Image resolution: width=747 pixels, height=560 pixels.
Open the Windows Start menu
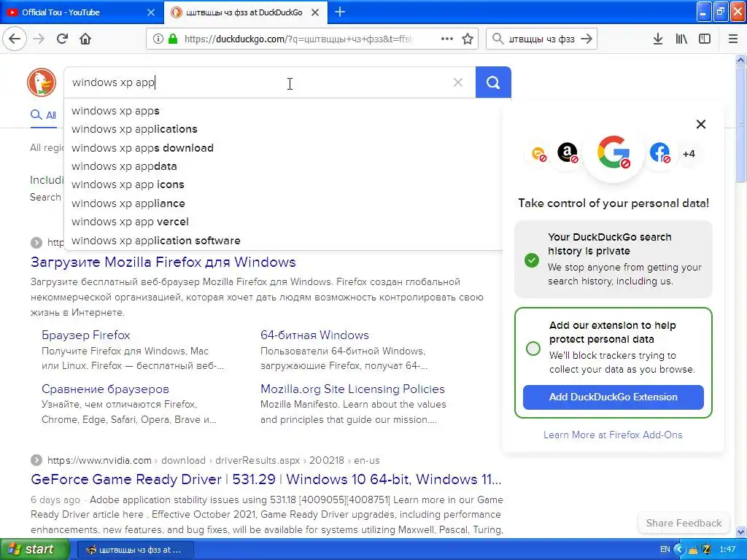click(x=34, y=550)
